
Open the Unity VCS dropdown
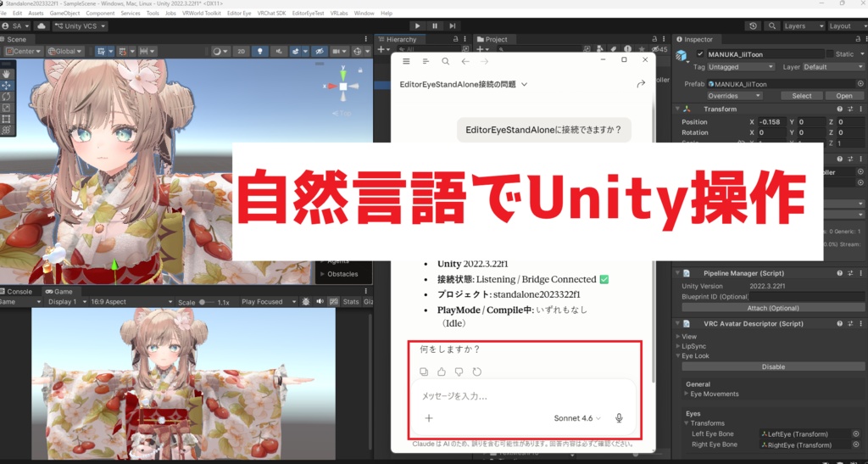coord(81,26)
